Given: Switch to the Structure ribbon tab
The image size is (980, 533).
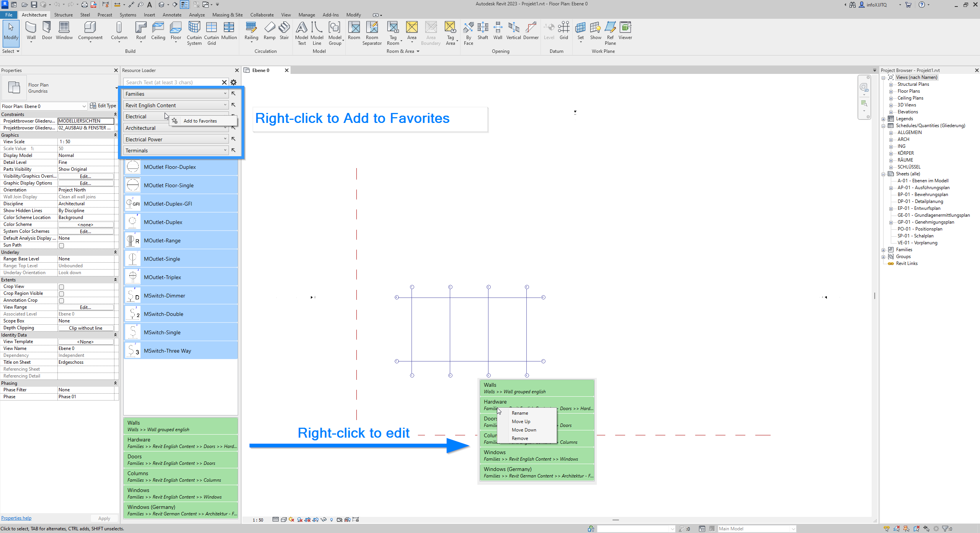Looking at the screenshot, I should (63, 15).
